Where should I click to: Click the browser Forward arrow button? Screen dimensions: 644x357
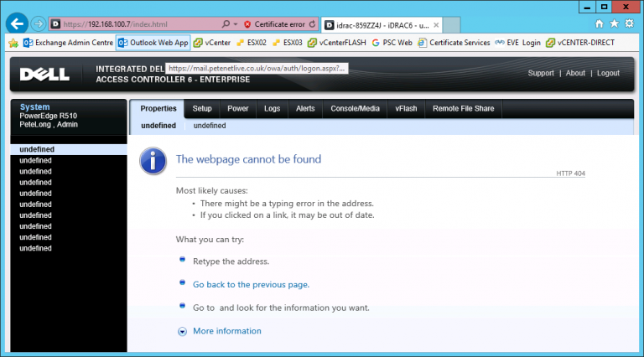(39, 24)
